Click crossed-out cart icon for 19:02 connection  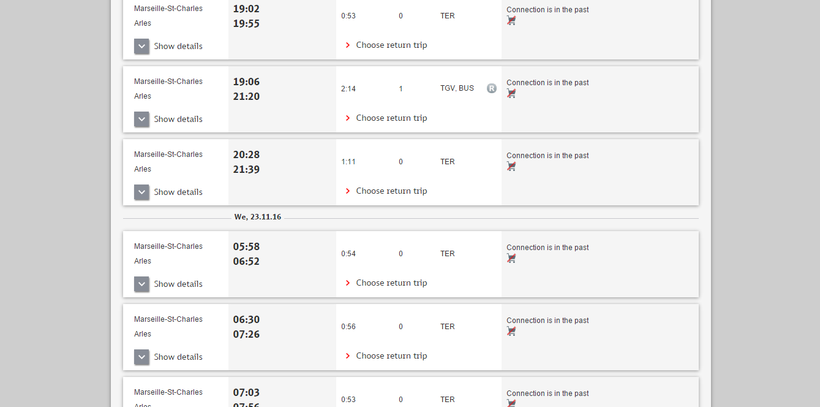point(511,21)
